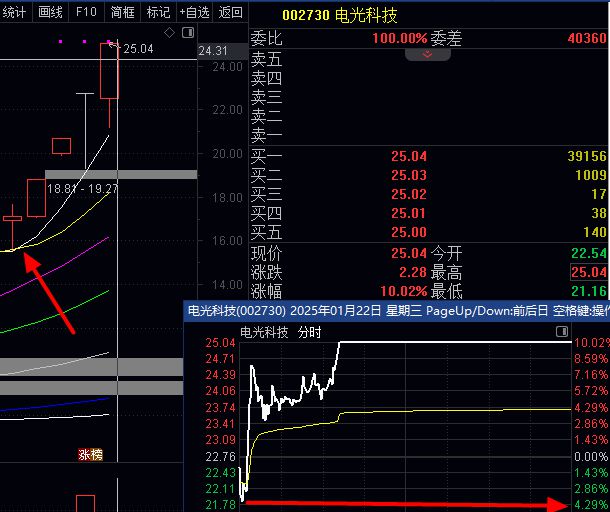The width and height of the screenshot is (610, 512).
Task: Select the 画线 drawing tool
Action: click(x=50, y=12)
